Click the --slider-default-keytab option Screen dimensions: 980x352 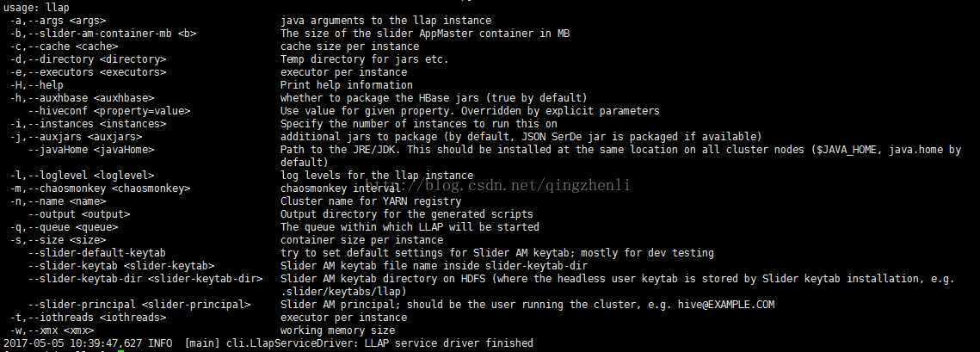pos(96,252)
